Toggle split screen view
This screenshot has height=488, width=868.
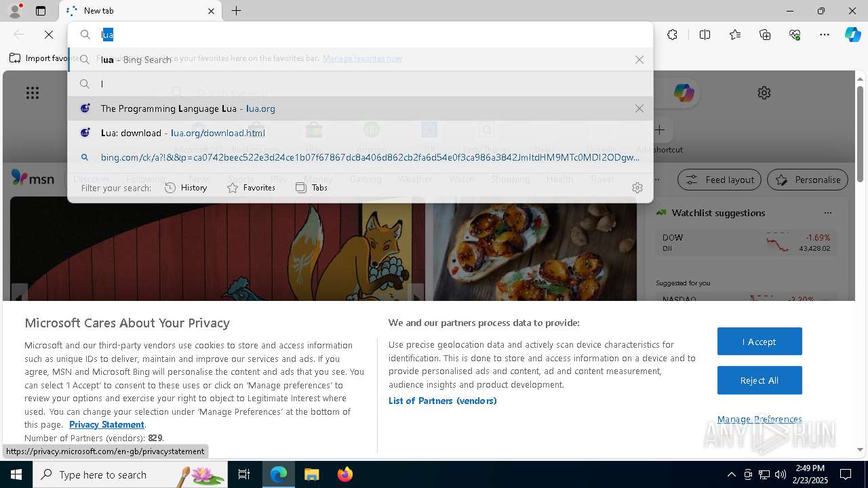(705, 35)
